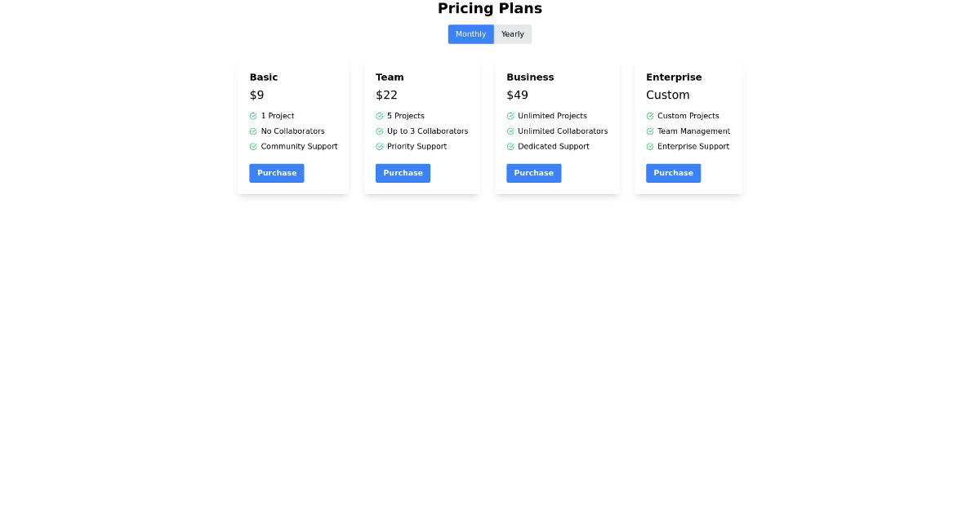Select the Enterprise plan heading
The width and height of the screenshot is (980, 514).
tap(674, 77)
